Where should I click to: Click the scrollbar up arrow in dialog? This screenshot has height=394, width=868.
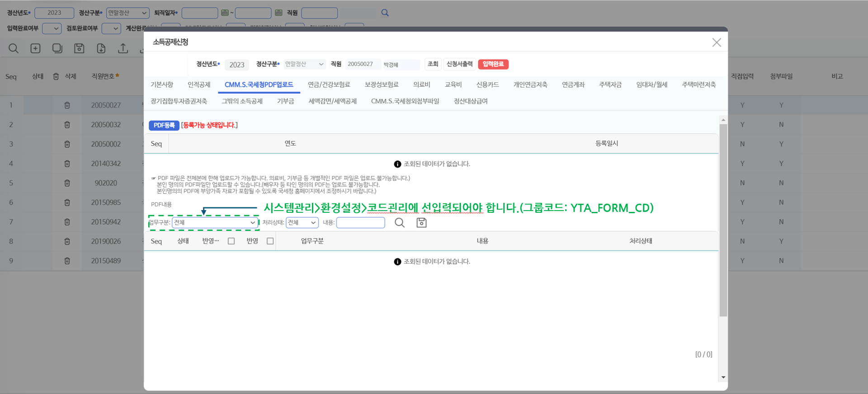[723, 120]
